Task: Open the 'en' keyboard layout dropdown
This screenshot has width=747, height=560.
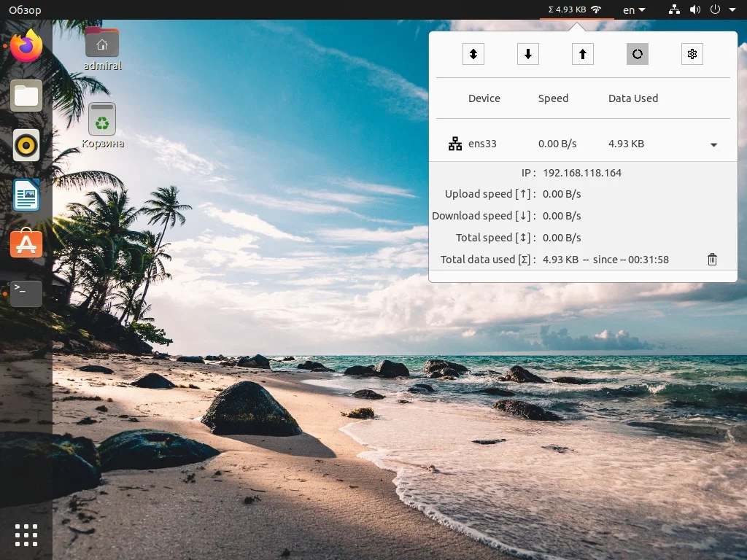Action: pos(633,9)
